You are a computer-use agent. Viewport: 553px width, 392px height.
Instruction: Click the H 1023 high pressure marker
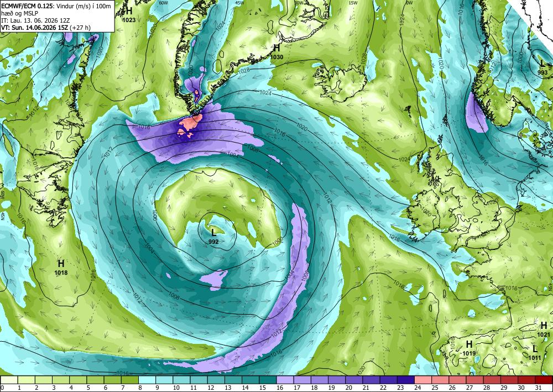coord(129,15)
